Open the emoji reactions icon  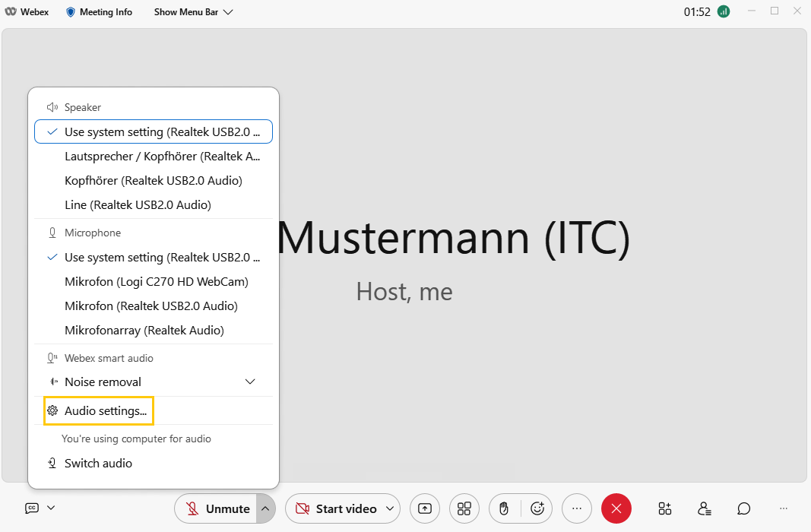tap(537, 508)
